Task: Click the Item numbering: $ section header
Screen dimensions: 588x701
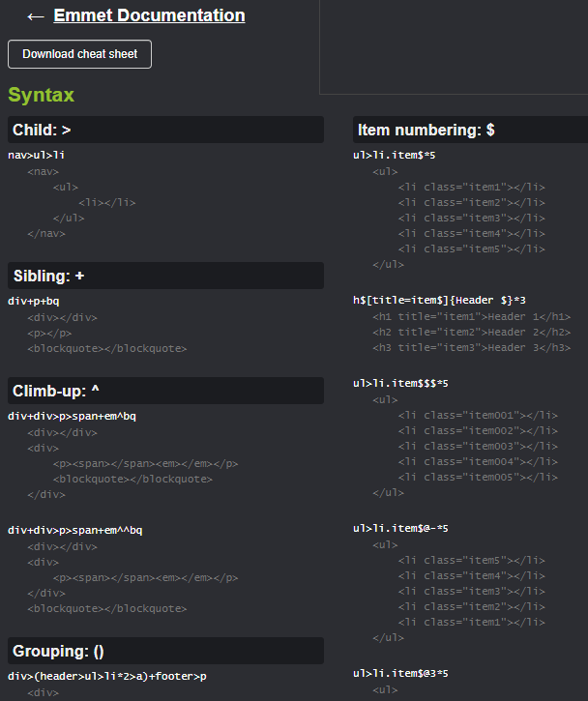Action: (470, 130)
